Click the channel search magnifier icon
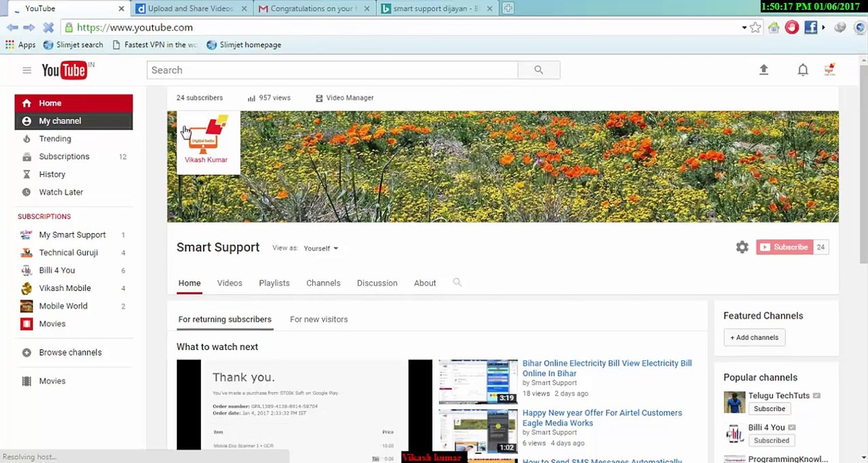This screenshot has height=463, width=868. 457,282
